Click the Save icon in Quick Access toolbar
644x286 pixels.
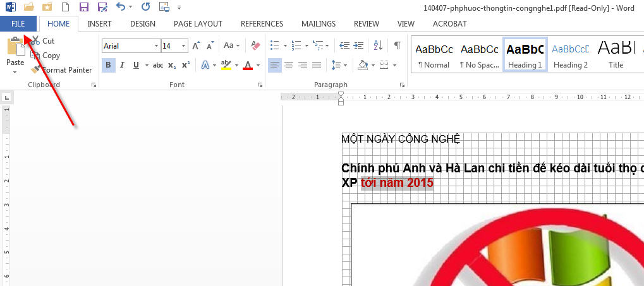pos(83,8)
